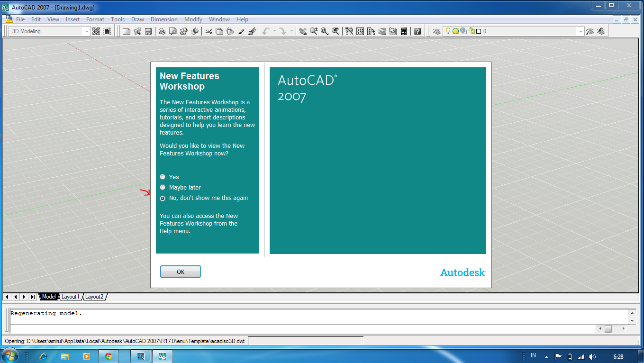The image size is (644, 363).
Task: Open the Edit menu
Action: click(36, 19)
